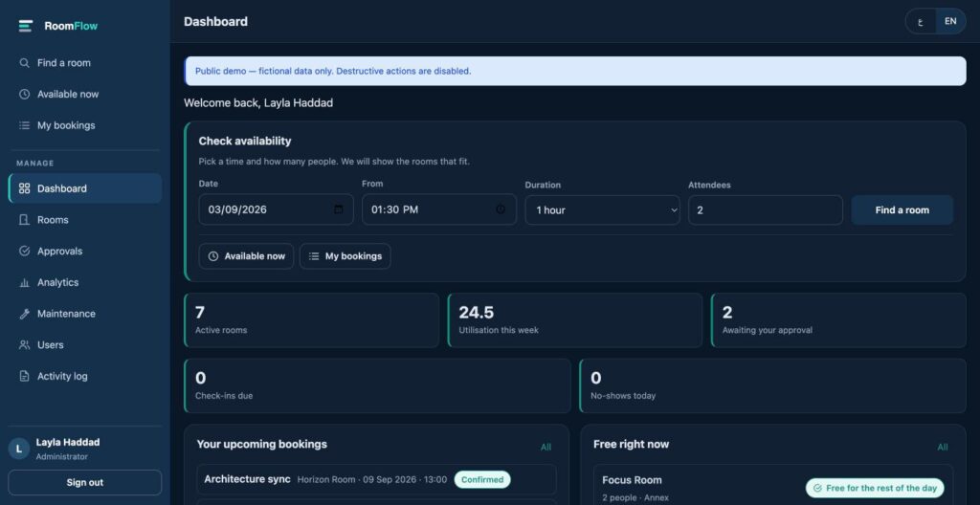Click the Dashboard page heading
The image size is (980, 505).
click(x=215, y=21)
